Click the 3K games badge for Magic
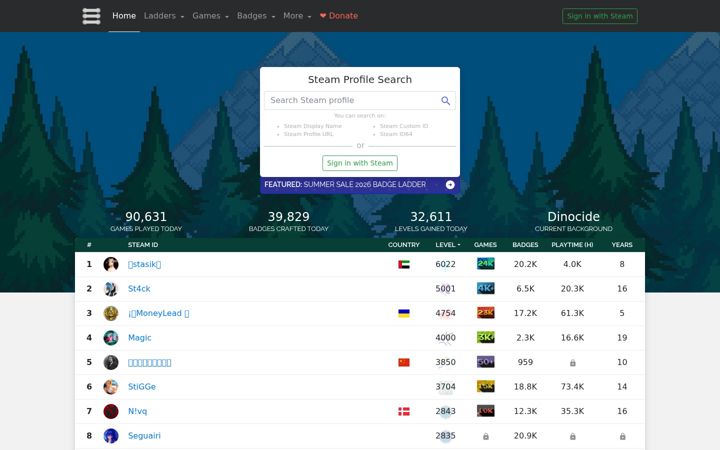This screenshot has height=450, width=720. tap(485, 338)
